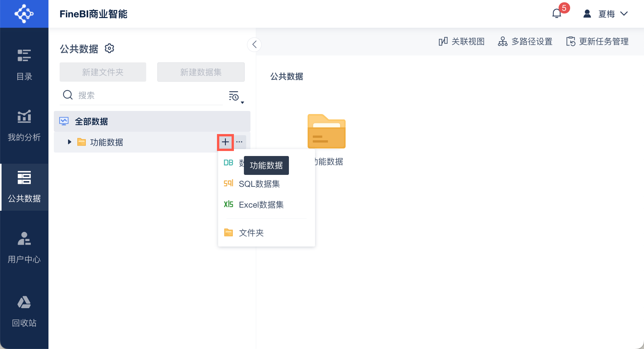Open the sort order dropdown beside search
Image resolution: width=644 pixels, height=349 pixels.
tap(235, 96)
